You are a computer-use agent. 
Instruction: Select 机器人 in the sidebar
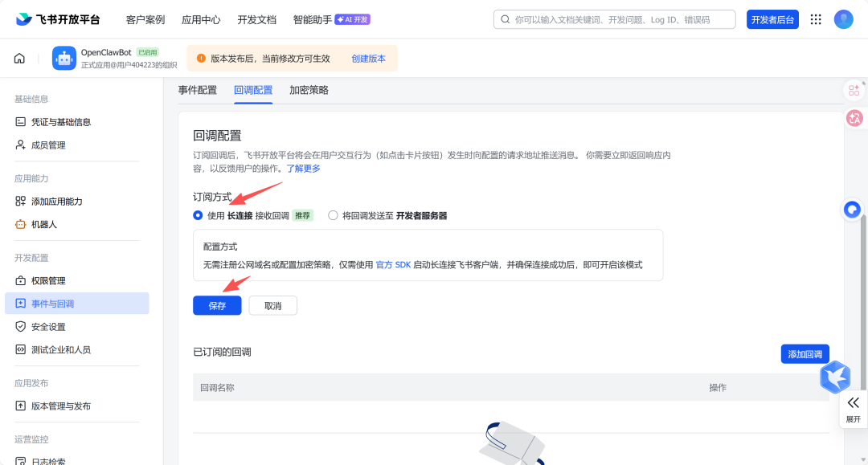50,226
